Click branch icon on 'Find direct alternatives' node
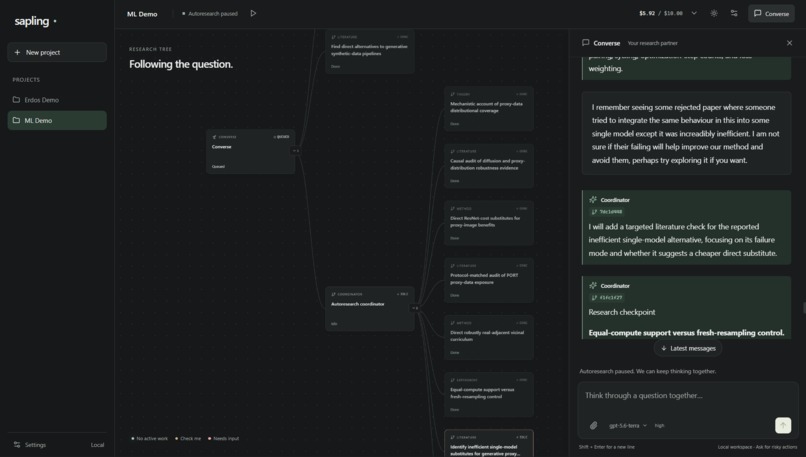Viewport: 806px width, 457px height. pos(334,38)
